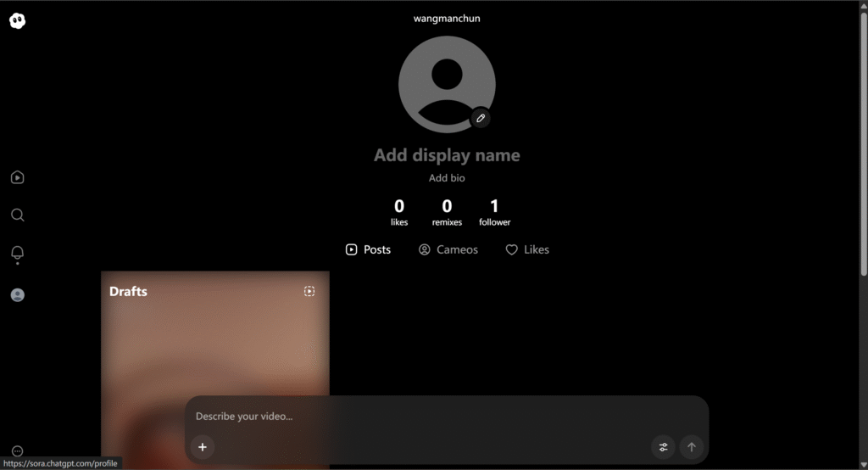View the 1 follower count
Screen dimensions: 868x470
(x=494, y=211)
